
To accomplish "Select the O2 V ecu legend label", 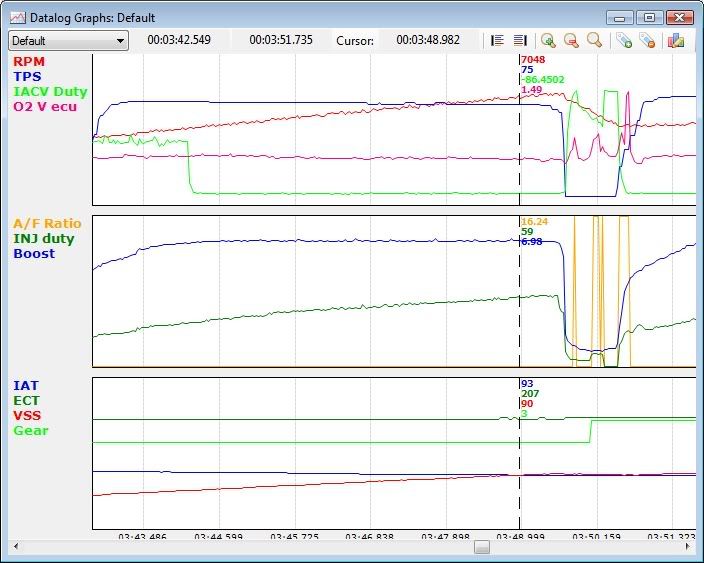I will pyautogui.click(x=45, y=106).
